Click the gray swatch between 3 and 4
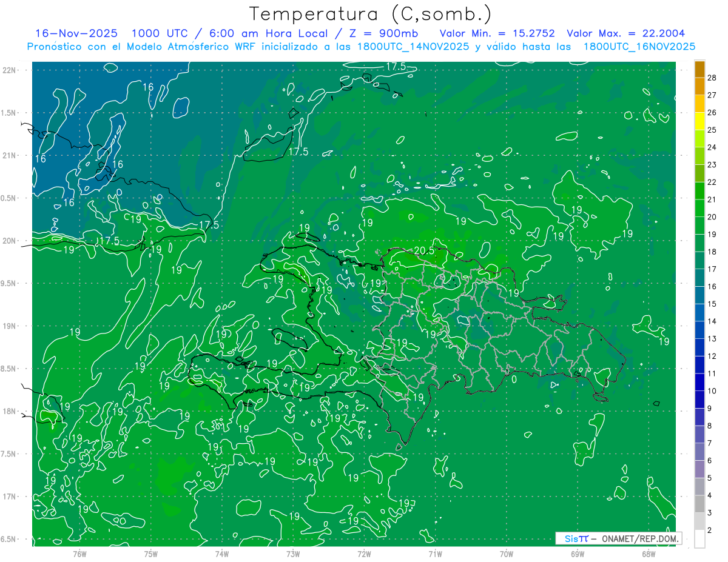 (699, 504)
